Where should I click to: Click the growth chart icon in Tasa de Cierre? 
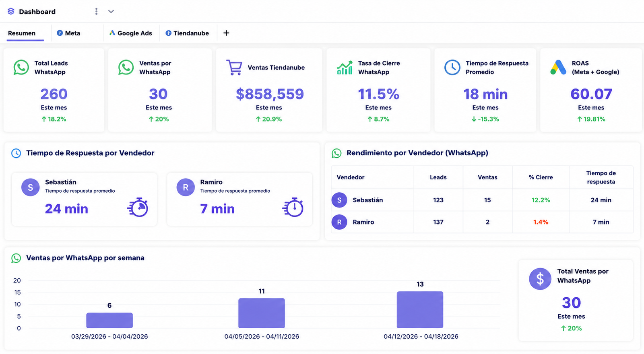[345, 68]
